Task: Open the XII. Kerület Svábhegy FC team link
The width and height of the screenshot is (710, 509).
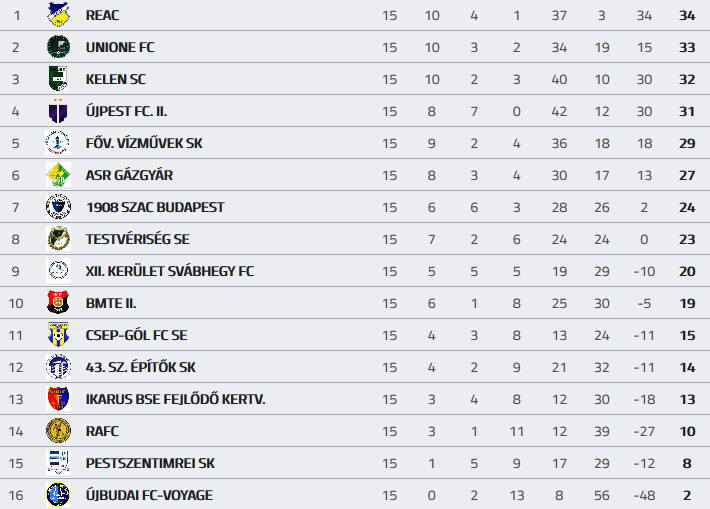Action: tap(169, 271)
